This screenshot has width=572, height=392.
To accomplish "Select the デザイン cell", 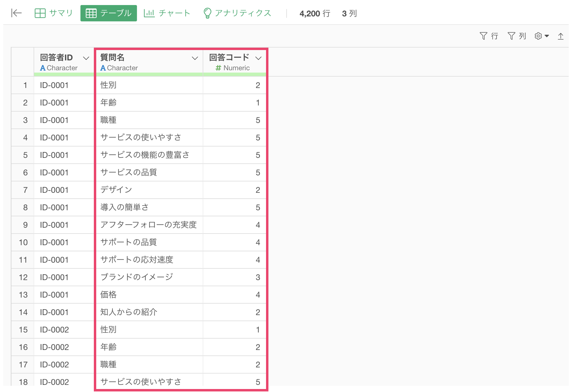I will 116,190.
